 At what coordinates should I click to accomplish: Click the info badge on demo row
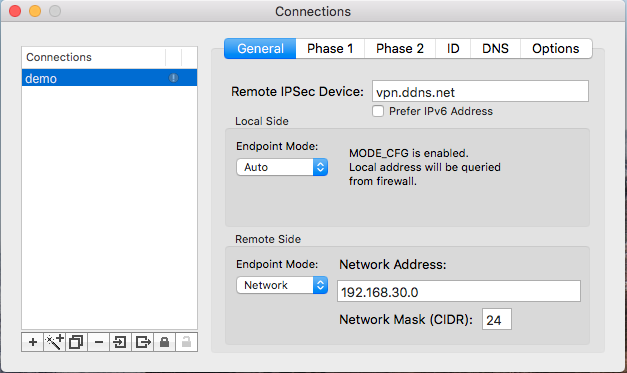tap(173, 78)
